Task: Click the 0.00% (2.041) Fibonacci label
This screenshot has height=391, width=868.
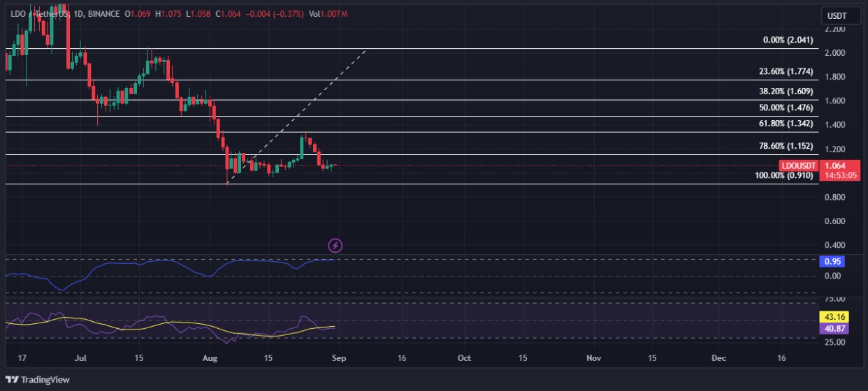Action: pyautogui.click(x=788, y=40)
